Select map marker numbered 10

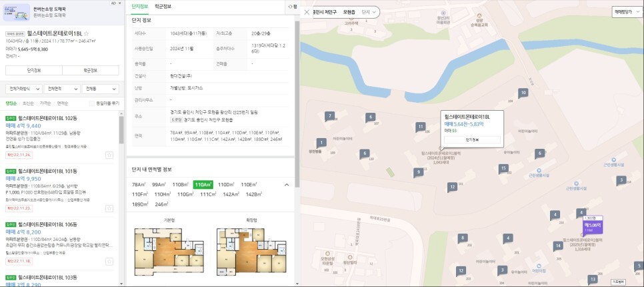pos(523,93)
